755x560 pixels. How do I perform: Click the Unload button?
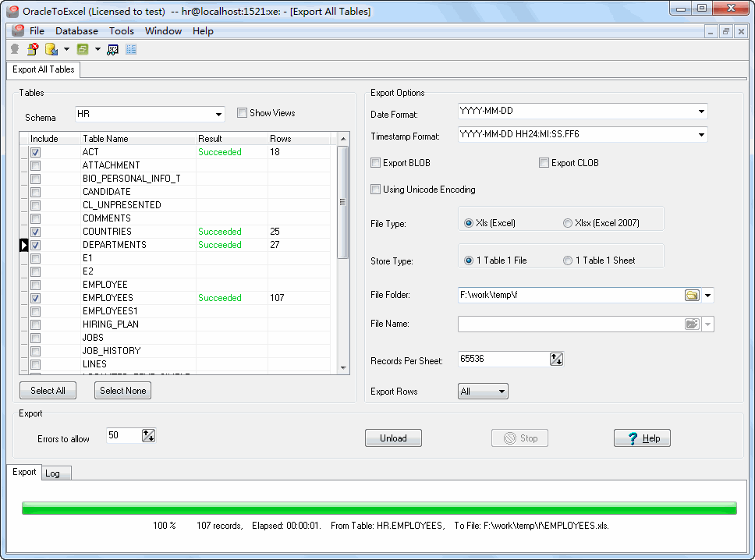pyautogui.click(x=393, y=438)
